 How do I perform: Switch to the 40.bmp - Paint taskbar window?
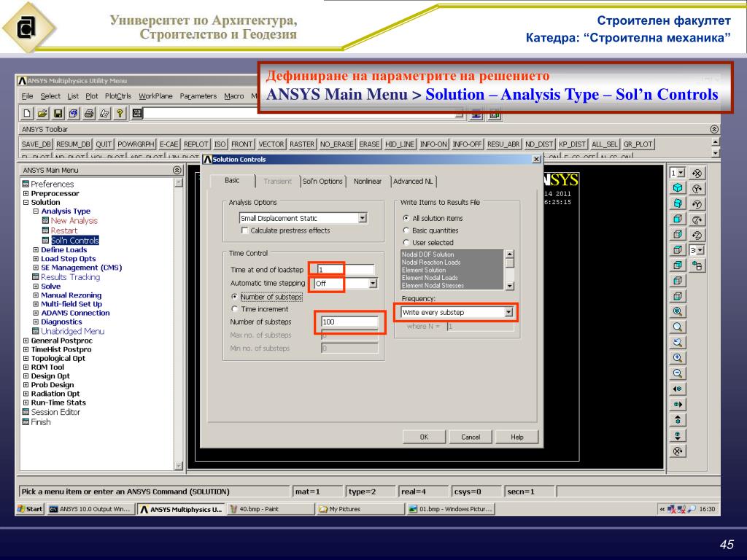click(x=270, y=509)
